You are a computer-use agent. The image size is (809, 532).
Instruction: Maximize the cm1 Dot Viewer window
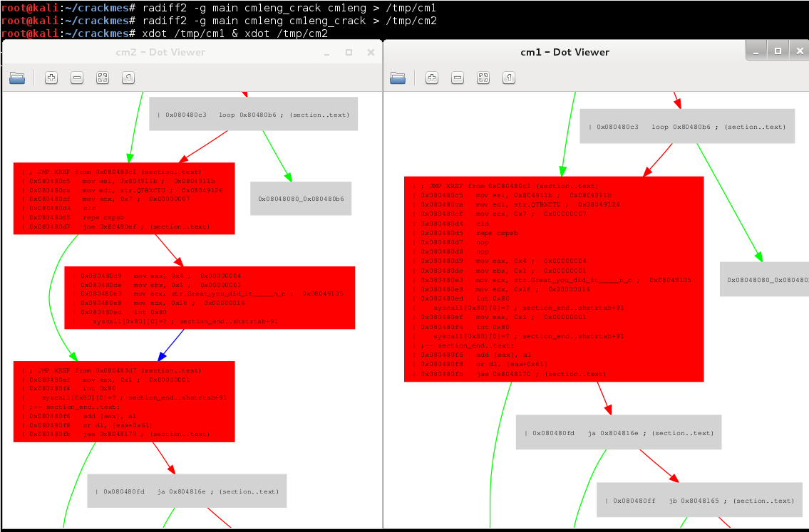point(778,51)
